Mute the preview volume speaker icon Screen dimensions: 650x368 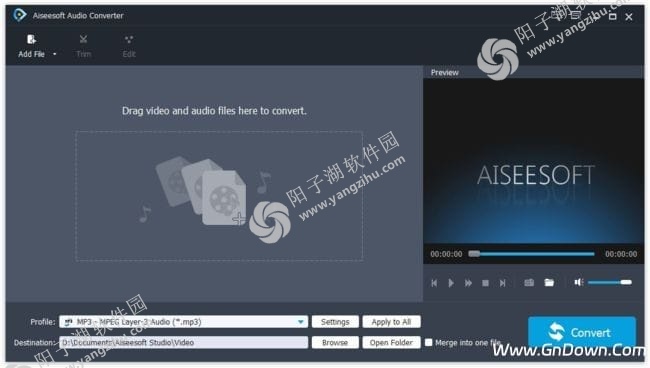(x=579, y=282)
